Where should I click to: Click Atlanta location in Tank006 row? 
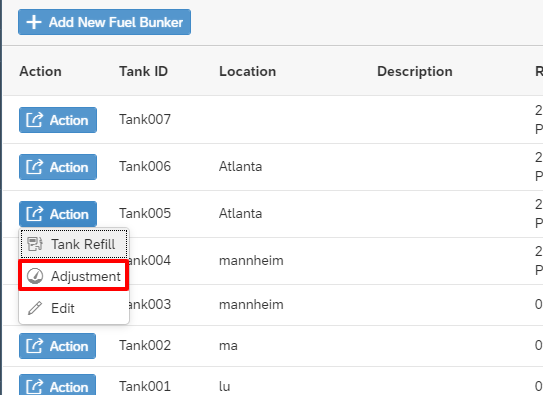pyautogui.click(x=240, y=167)
